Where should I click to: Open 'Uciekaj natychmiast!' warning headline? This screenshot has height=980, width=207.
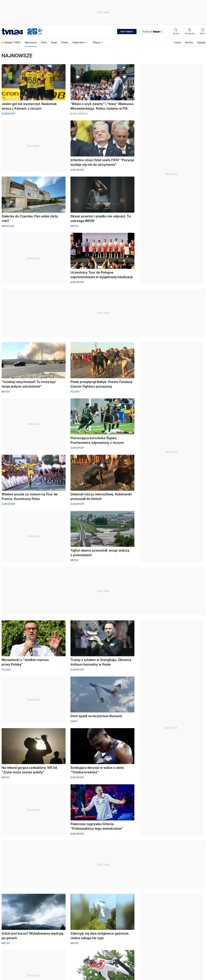[29, 384]
